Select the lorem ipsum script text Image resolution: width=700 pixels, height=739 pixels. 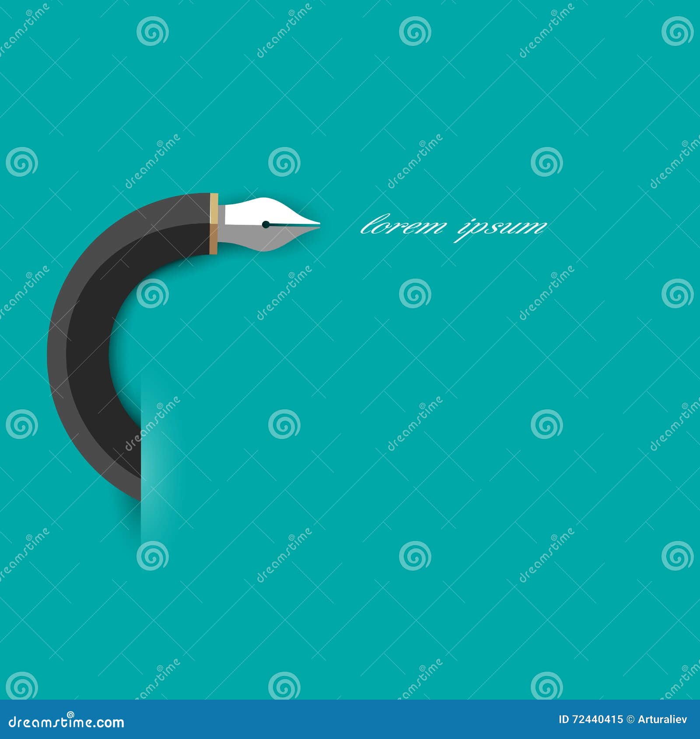coord(453,226)
